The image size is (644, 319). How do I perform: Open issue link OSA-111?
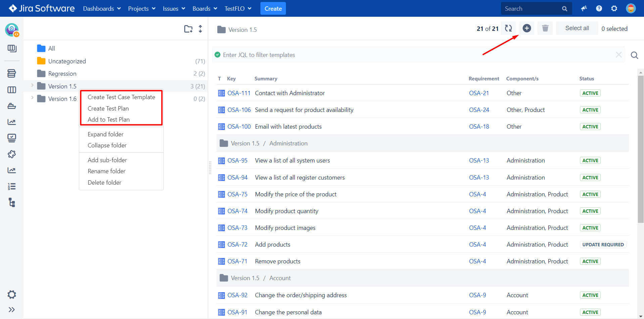pyautogui.click(x=239, y=93)
